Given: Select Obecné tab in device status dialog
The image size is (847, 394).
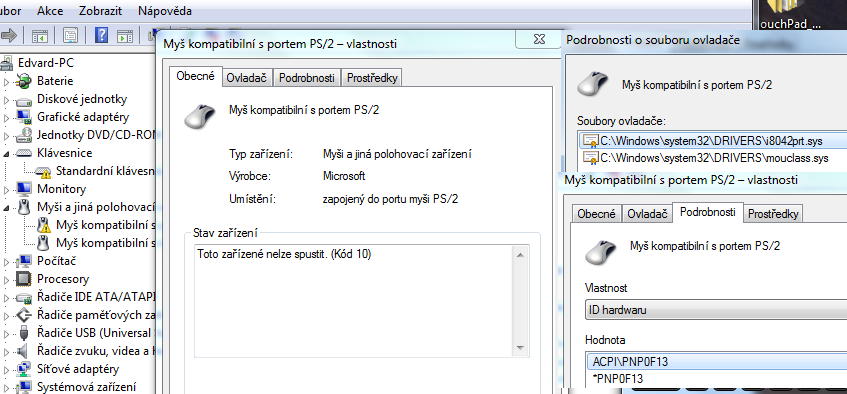Looking at the screenshot, I should [196, 76].
